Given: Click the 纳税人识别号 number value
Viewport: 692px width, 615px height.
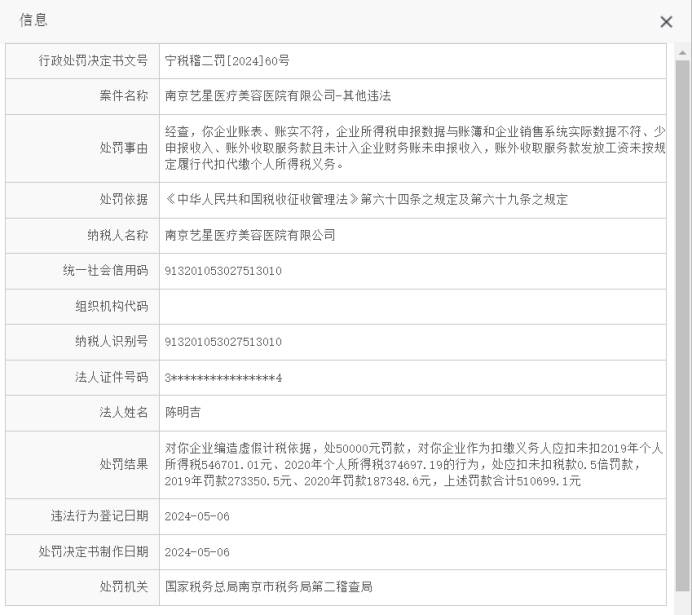Looking at the screenshot, I should tap(223, 342).
